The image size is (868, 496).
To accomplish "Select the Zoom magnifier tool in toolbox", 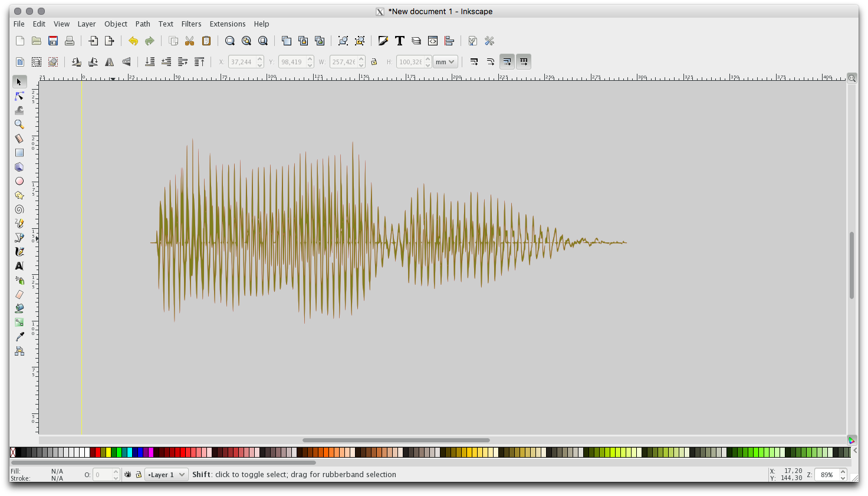I will (19, 124).
